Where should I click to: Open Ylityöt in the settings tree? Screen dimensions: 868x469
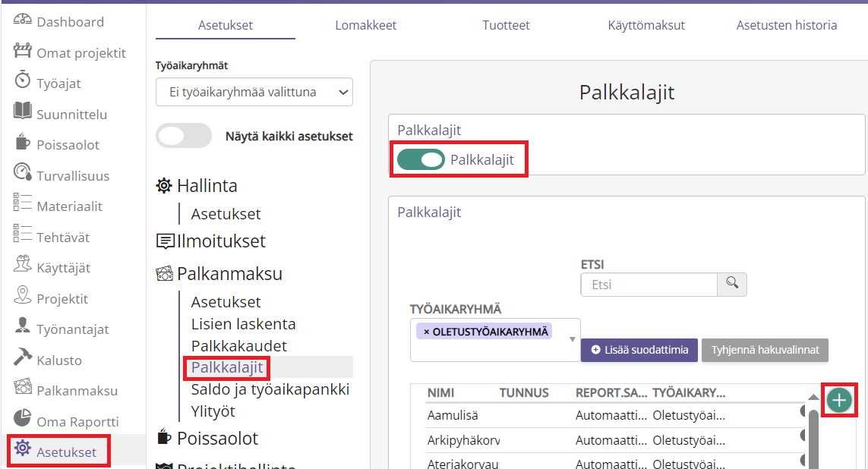pyautogui.click(x=213, y=411)
